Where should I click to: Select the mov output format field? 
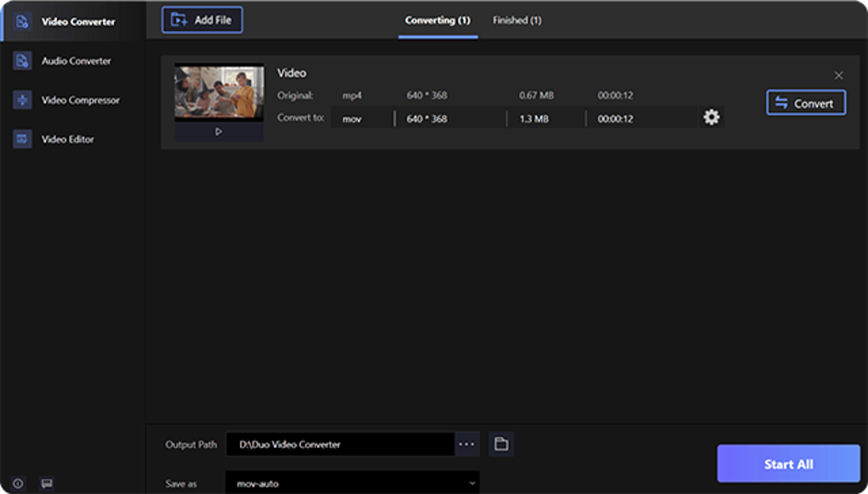[x=363, y=118]
